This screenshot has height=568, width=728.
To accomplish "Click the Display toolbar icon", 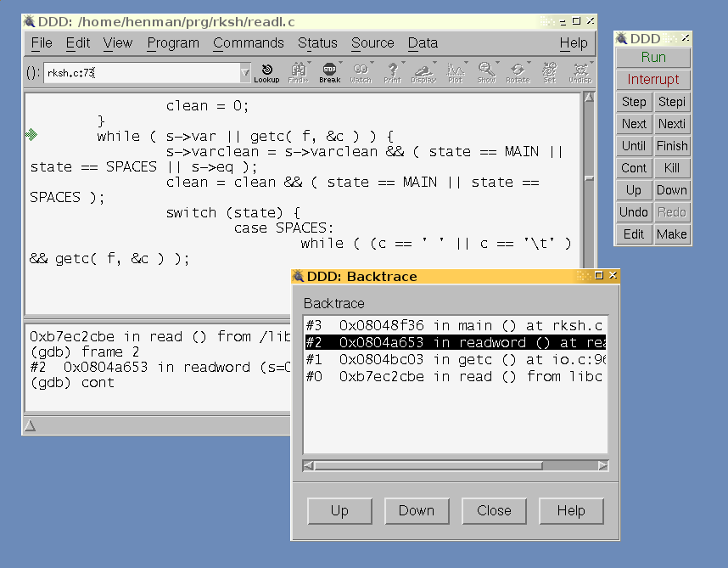I will [x=423, y=73].
